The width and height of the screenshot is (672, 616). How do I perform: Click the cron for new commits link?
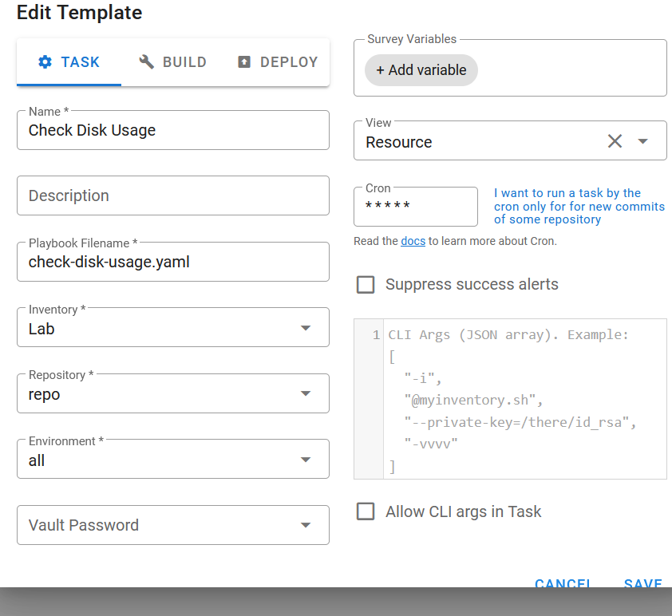click(x=579, y=206)
